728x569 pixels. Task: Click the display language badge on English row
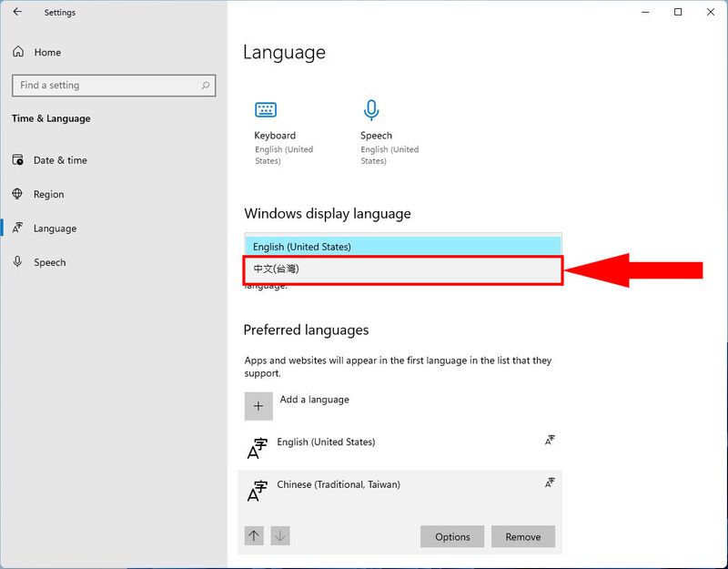(x=550, y=440)
